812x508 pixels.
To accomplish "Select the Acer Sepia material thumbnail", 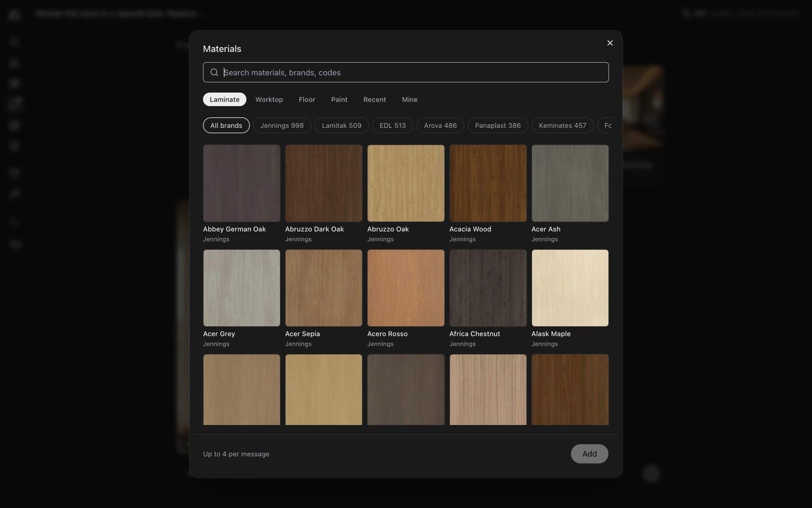I will 324,288.
